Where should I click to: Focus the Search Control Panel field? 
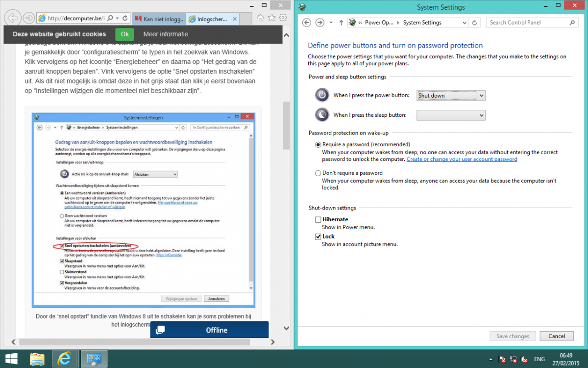tap(533, 23)
